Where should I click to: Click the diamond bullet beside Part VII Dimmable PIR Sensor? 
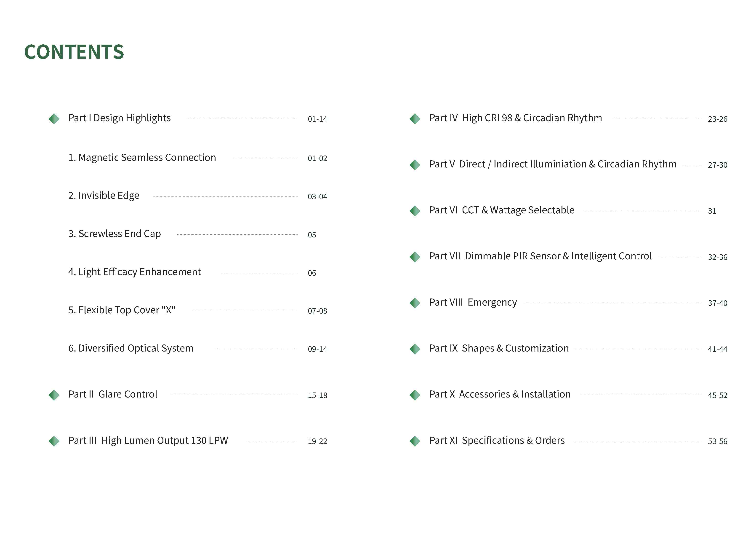pos(415,257)
